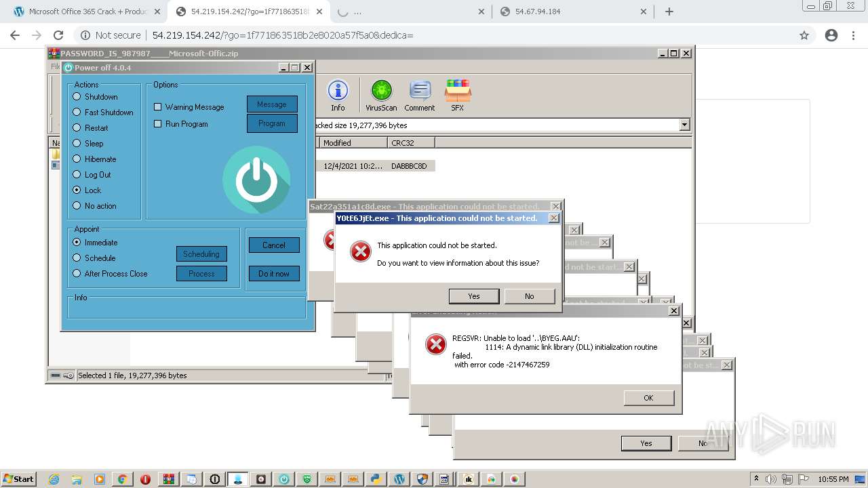This screenshot has width=868, height=488.
Task: Click the large power icon in Power off
Action: point(256,180)
